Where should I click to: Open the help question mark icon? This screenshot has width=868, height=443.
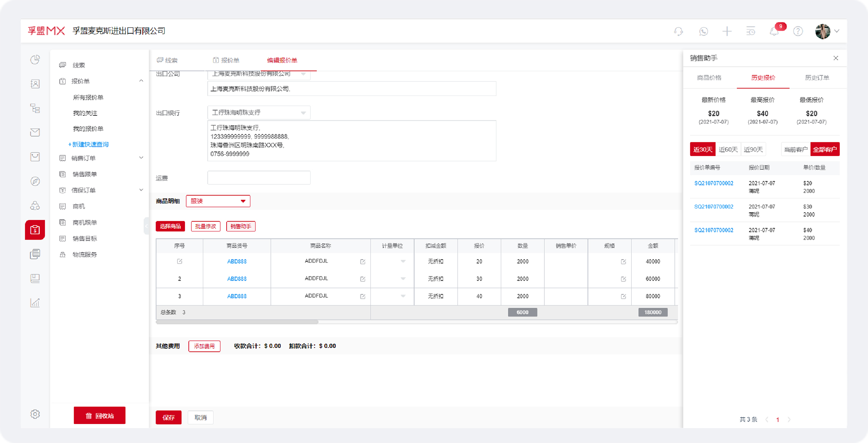798,32
